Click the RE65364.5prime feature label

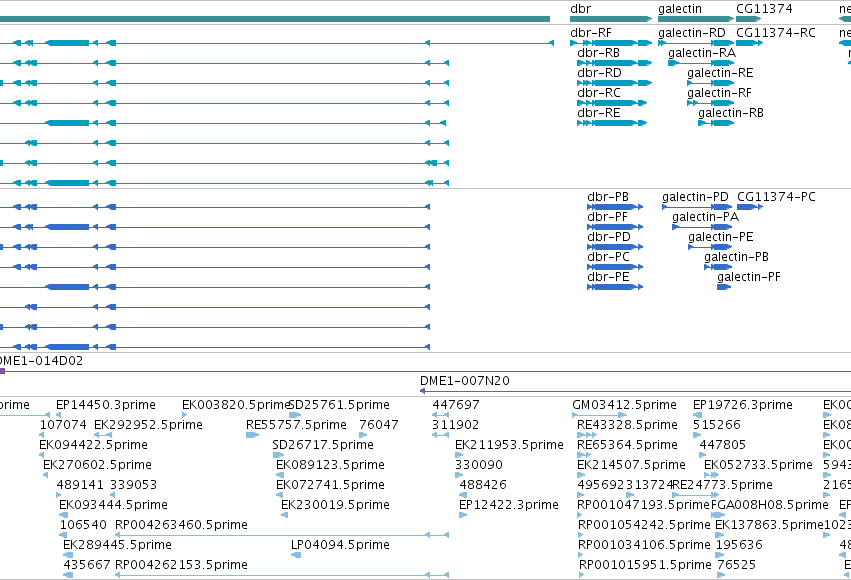(627, 445)
